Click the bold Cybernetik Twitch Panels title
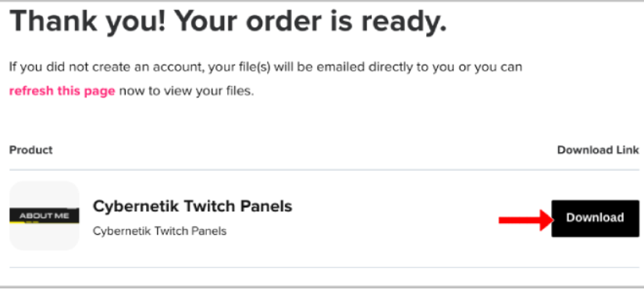The height and width of the screenshot is (290, 644). tap(193, 206)
